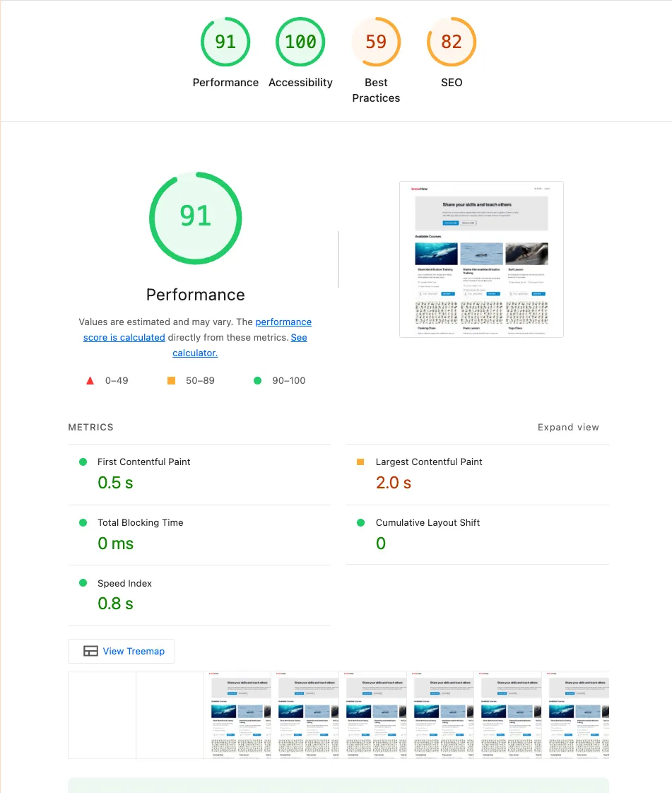Click the View Treemap button

pos(121,651)
